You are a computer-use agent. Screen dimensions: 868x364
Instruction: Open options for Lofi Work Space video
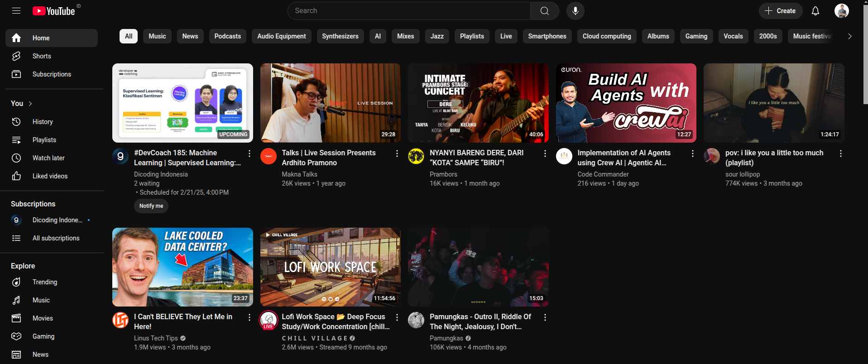[397, 318]
